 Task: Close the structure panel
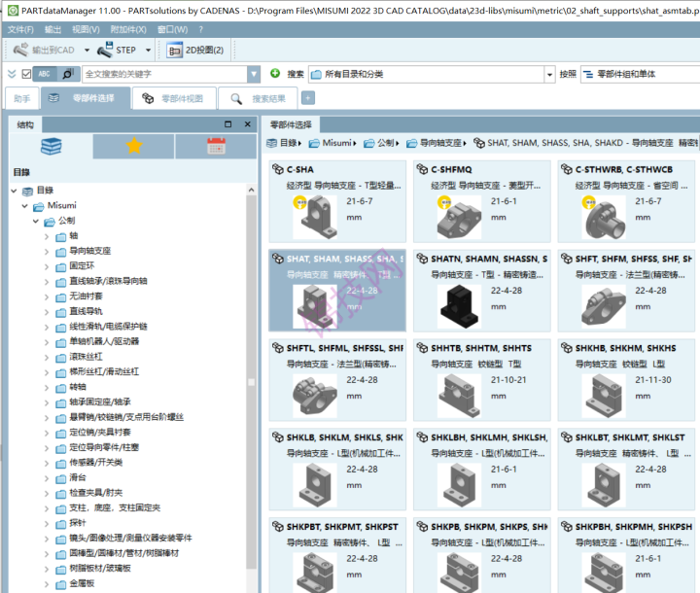pos(247,124)
